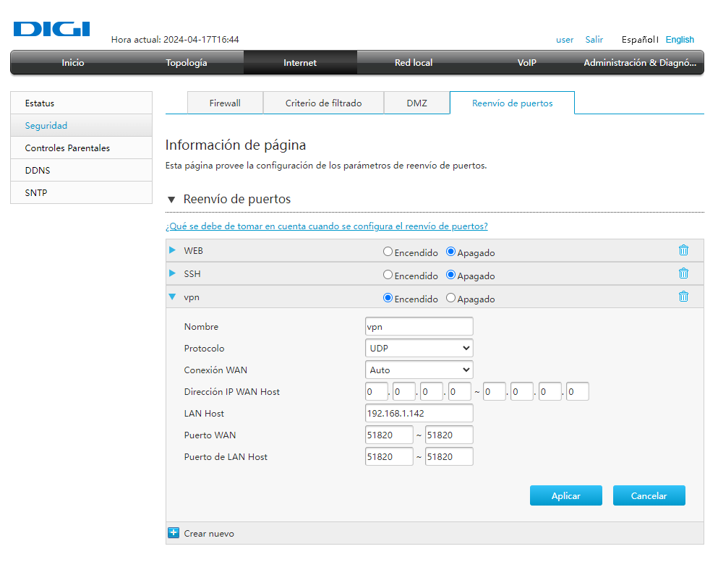The image size is (718, 588).
Task: Switch to the Firewall tab
Action: 225,103
